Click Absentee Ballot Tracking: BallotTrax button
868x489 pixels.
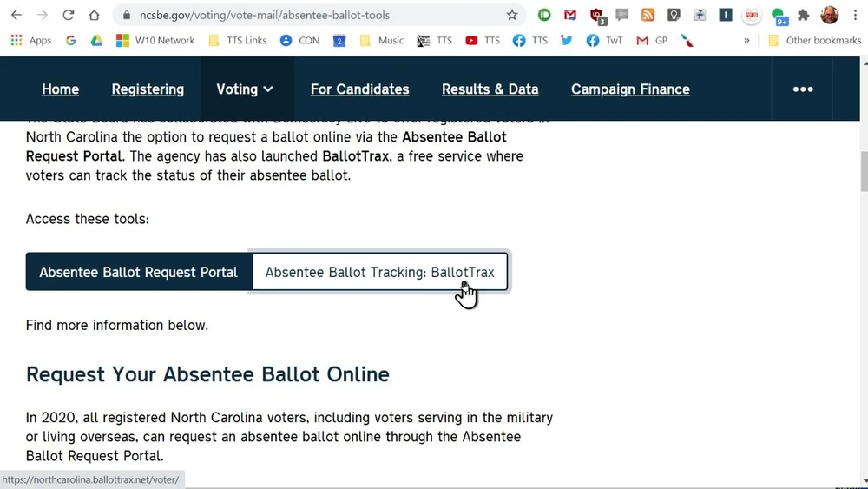[380, 272]
